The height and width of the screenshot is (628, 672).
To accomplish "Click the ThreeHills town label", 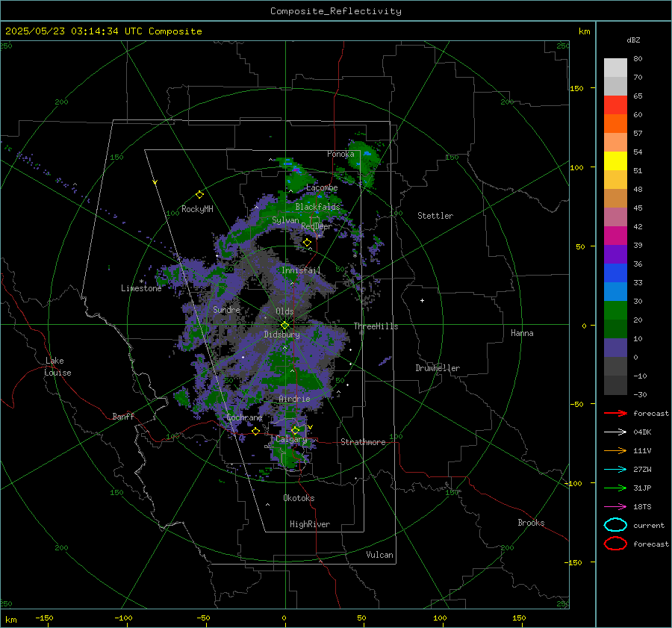I will tap(376, 326).
